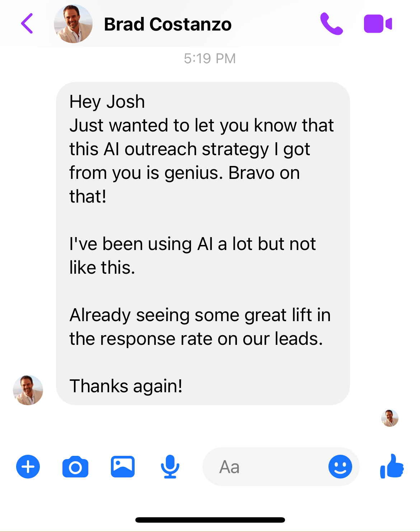This screenshot has height=532, width=420.
Task: Open more options with the plus button
Action: [28, 467]
